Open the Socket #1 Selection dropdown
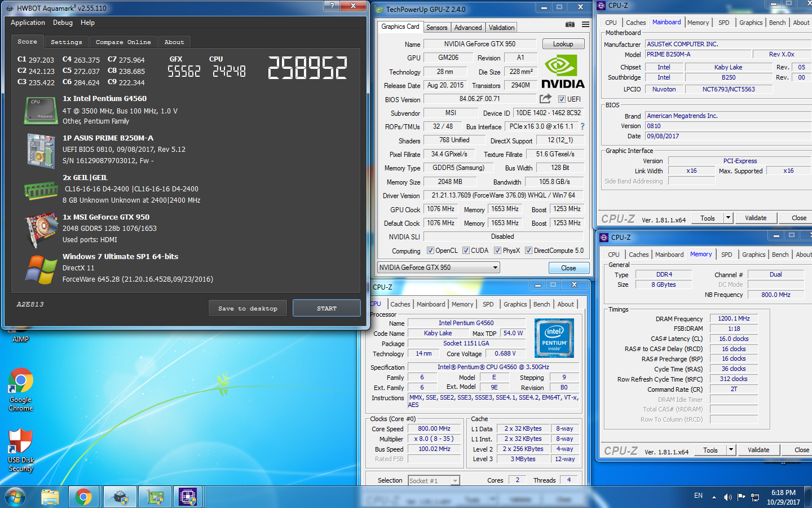This screenshot has width=812, height=508. (434, 481)
